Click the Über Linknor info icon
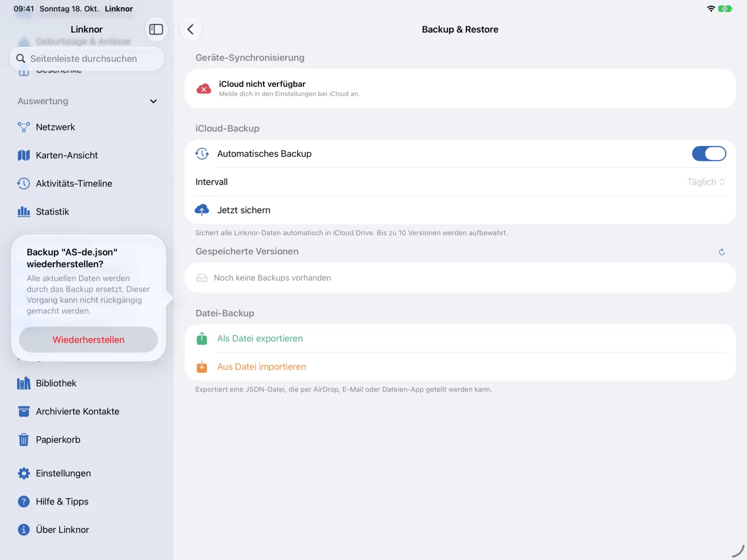 pyautogui.click(x=23, y=530)
